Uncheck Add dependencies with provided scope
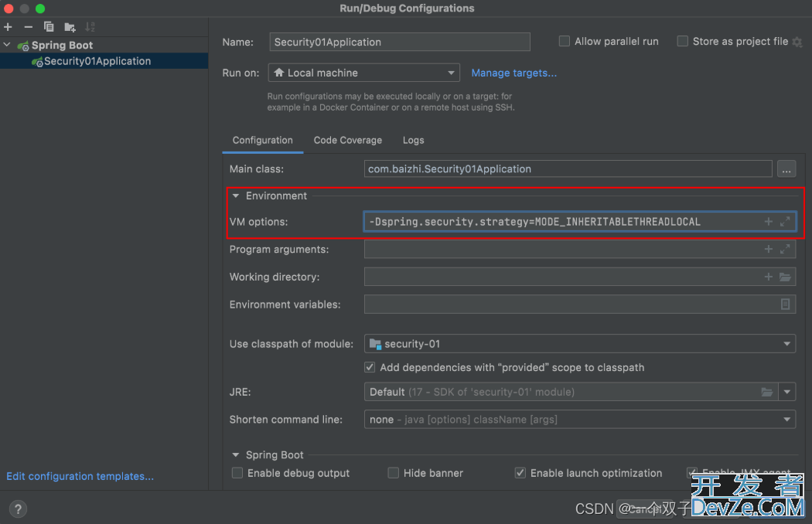 (370, 367)
